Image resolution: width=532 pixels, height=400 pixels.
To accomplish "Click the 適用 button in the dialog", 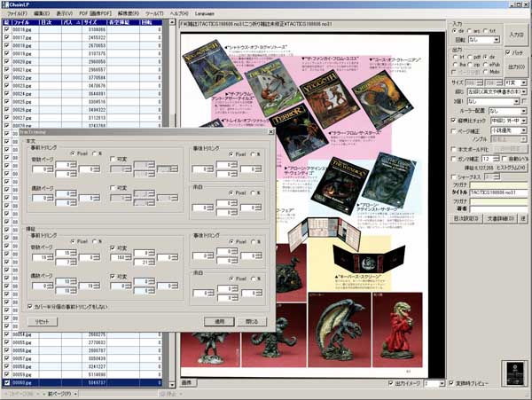I will (x=219, y=321).
